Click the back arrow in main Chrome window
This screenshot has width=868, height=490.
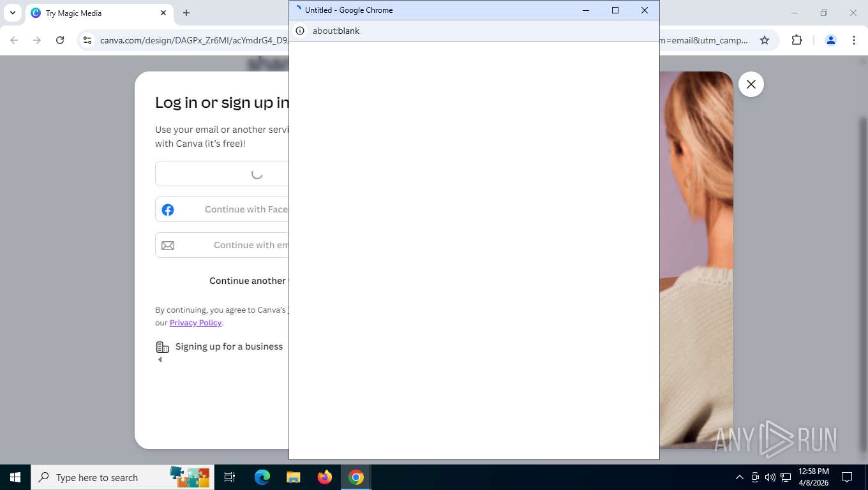(14, 40)
